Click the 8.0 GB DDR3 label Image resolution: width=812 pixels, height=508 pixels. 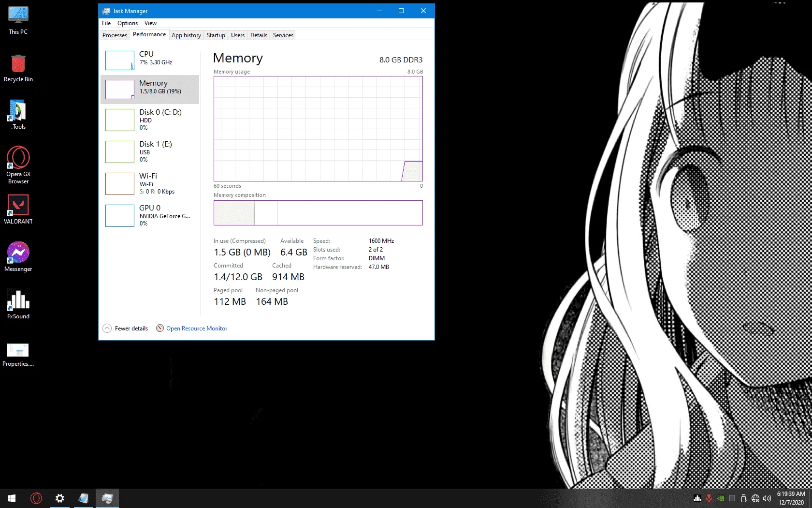coord(401,60)
